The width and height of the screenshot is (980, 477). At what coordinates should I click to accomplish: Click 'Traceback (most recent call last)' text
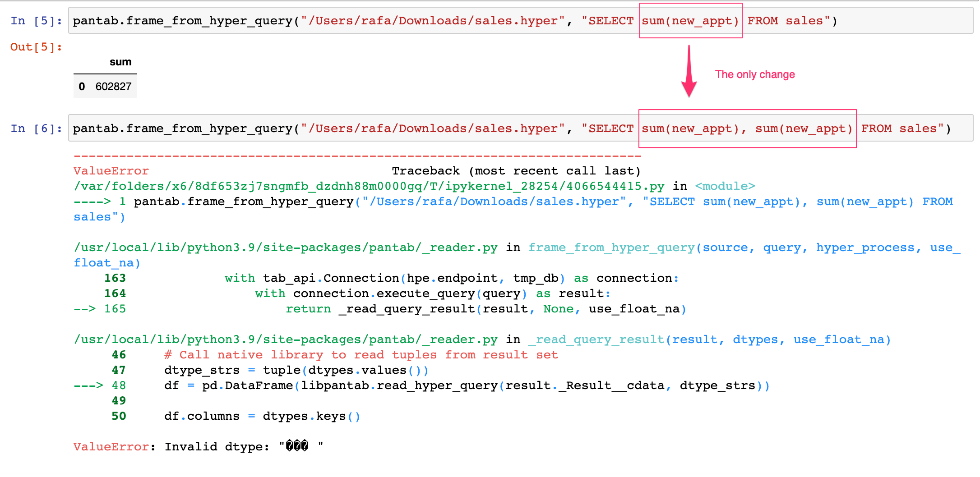point(516,171)
